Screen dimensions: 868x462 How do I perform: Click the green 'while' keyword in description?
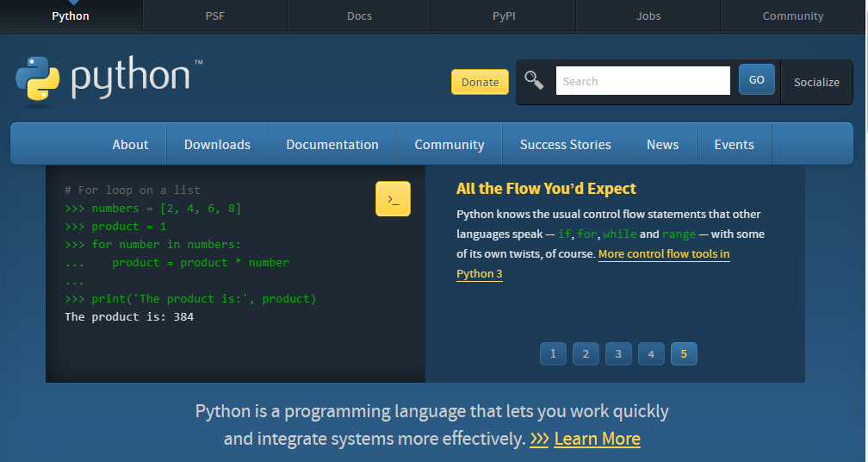coord(620,234)
